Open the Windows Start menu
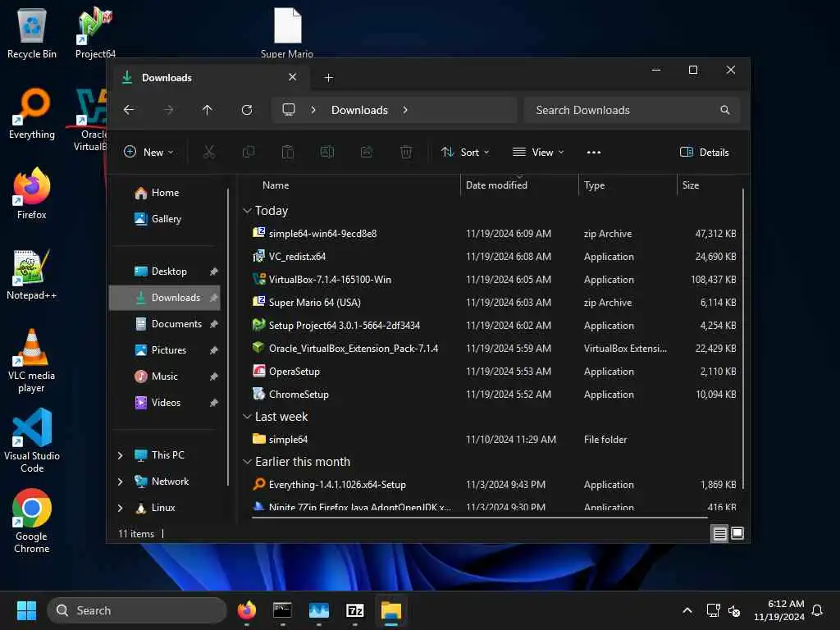The height and width of the screenshot is (630, 840). [26, 610]
